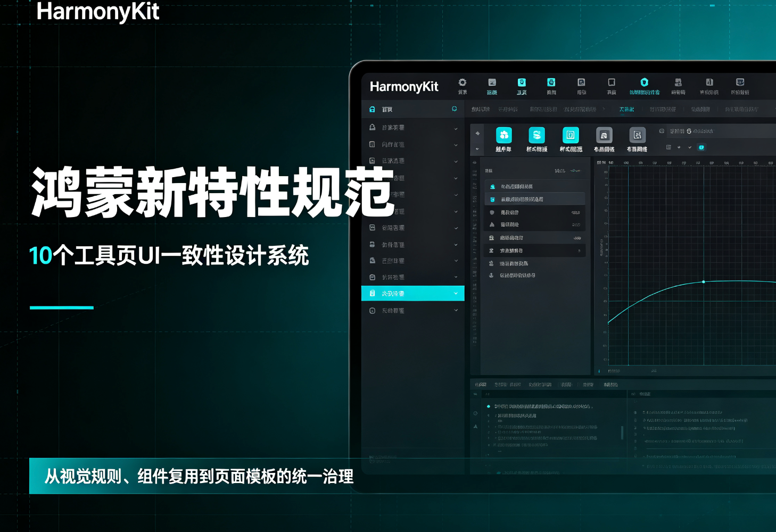Expand the chevron on the sidebar row below the cyan one
This screenshot has height=532, width=776.
click(x=456, y=310)
